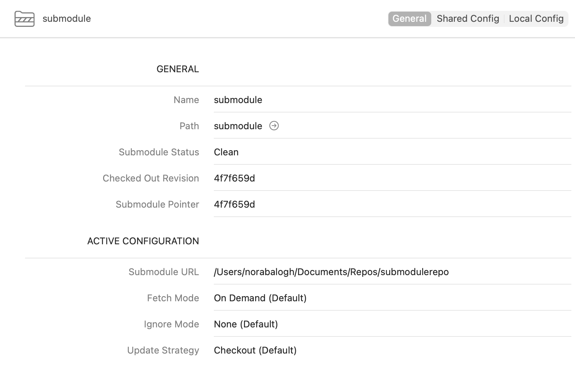Viewport: 575px width, 392px height.
Task: Switch to the Shared Config tab
Action: click(x=468, y=19)
